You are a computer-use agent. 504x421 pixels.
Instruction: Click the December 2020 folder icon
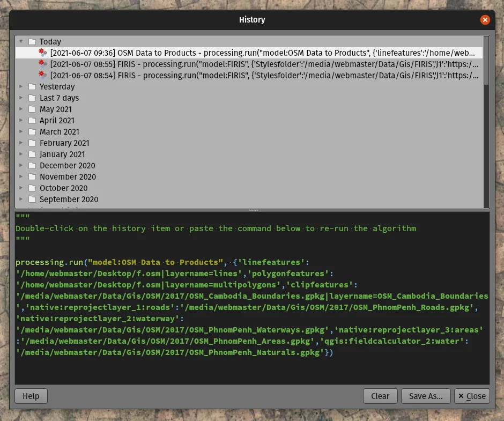[x=32, y=166]
